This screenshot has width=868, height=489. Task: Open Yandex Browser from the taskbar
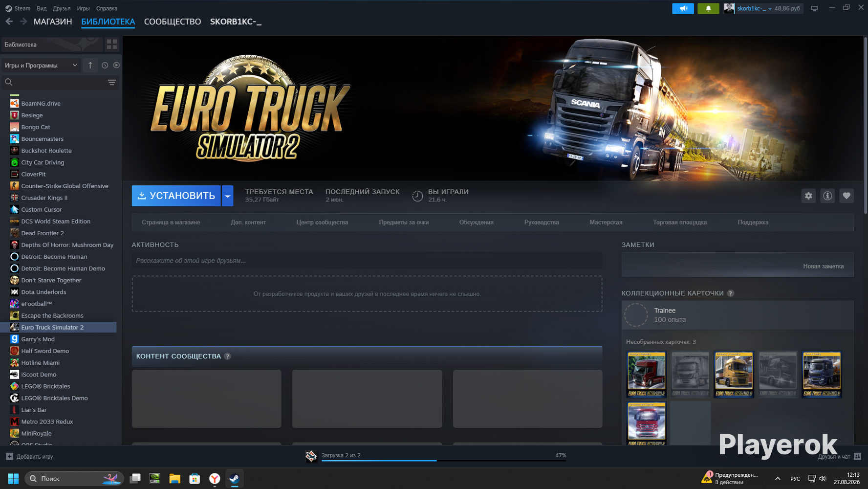coord(215,478)
